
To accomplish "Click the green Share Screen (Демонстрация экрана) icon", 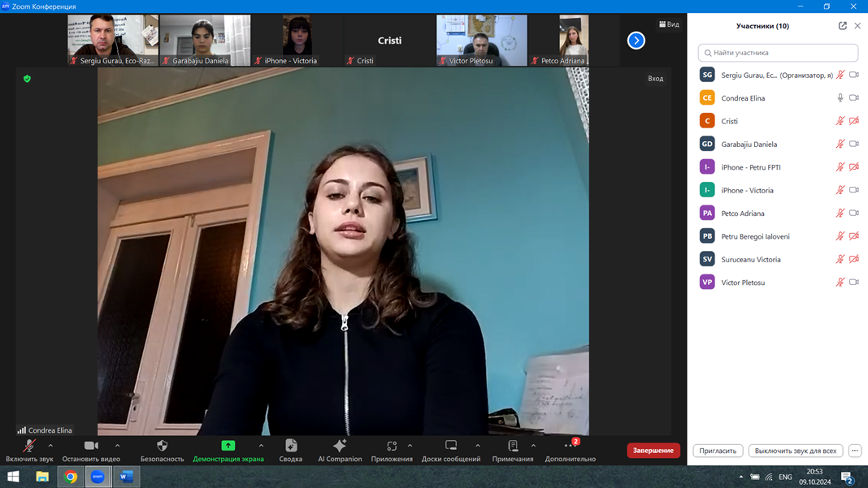I will coord(228,446).
